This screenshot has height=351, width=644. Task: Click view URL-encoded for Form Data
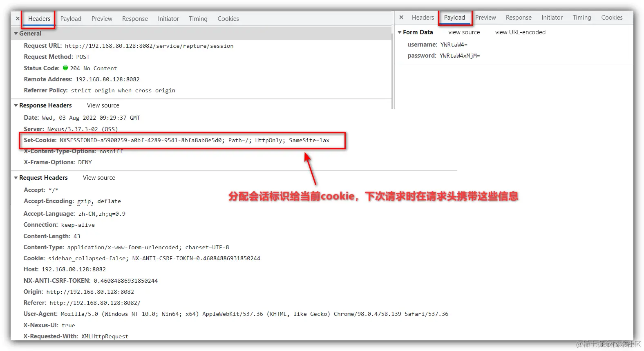tap(520, 32)
